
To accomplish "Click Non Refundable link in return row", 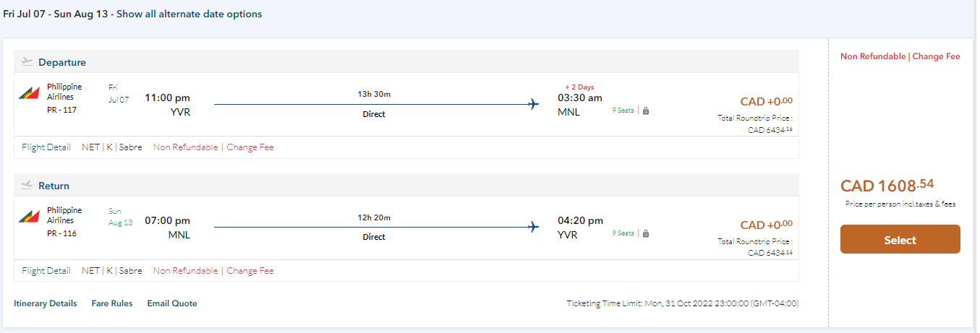I will pyautogui.click(x=185, y=271).
